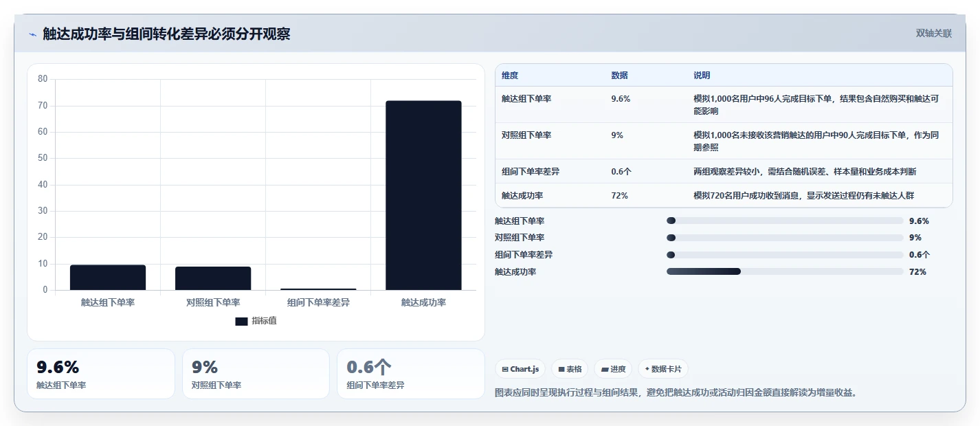Click the 80 tick on the chart y-axis
Image resolution: width=980 pixels, height=426 pixels.
point(43,79)
